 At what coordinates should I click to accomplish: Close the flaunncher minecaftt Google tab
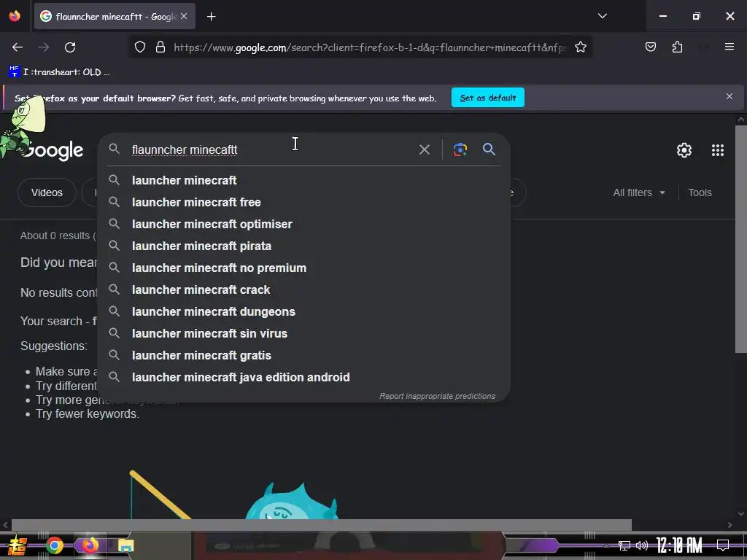(x=184, y=16)
